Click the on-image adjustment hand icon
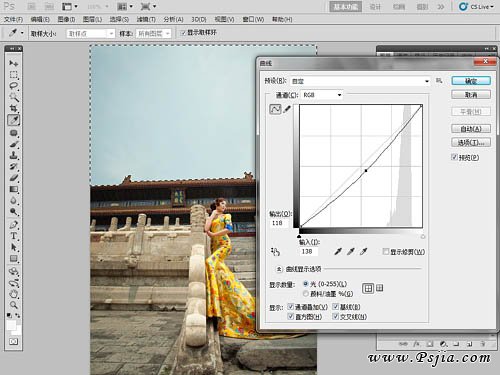The image size is (500, 375). 275,252
